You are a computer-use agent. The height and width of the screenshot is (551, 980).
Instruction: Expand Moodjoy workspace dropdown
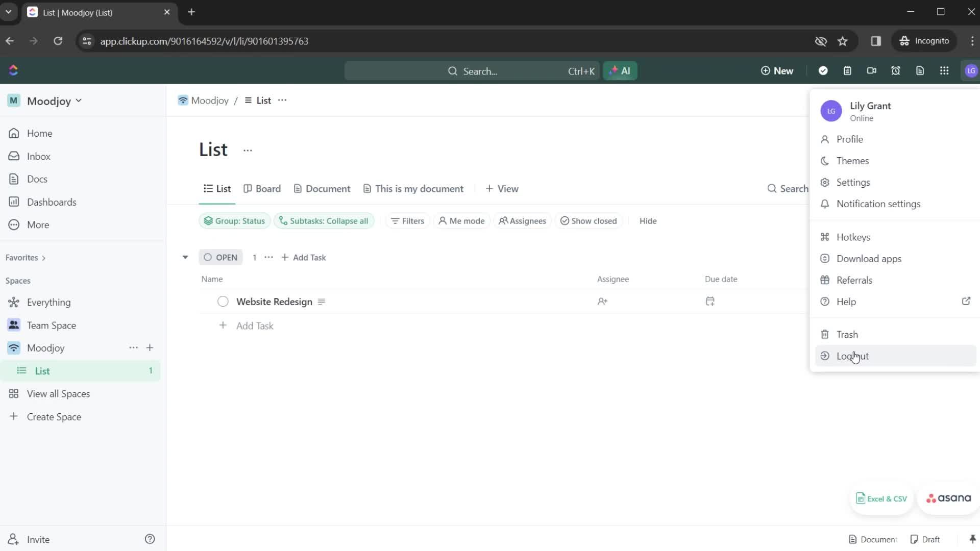click(78, 101)
